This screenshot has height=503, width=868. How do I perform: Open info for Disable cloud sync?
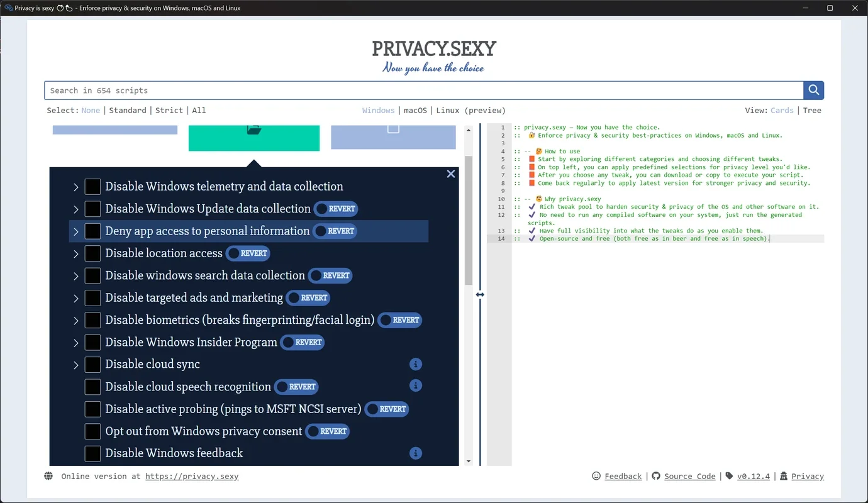point(415,364)
